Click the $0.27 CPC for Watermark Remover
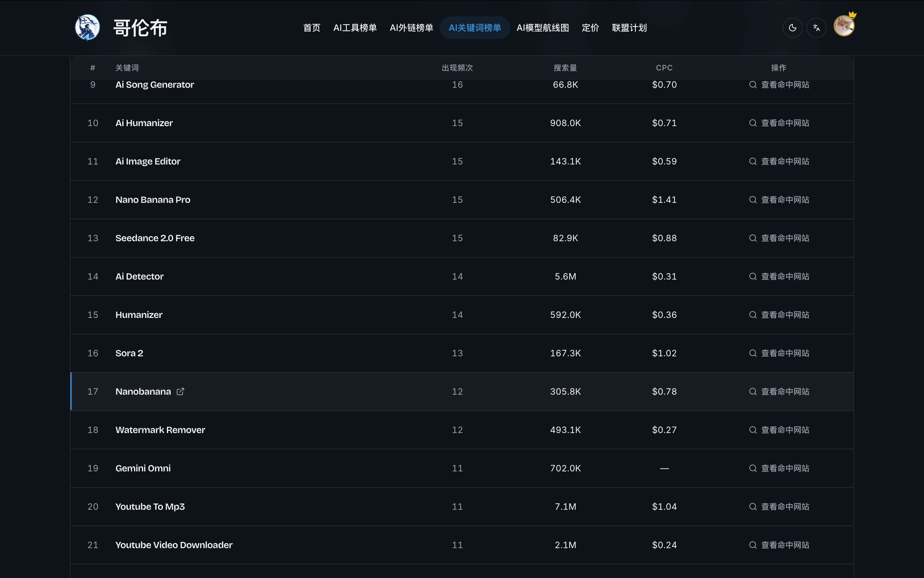Screen dimensions: 924x578 click(664, 430)
